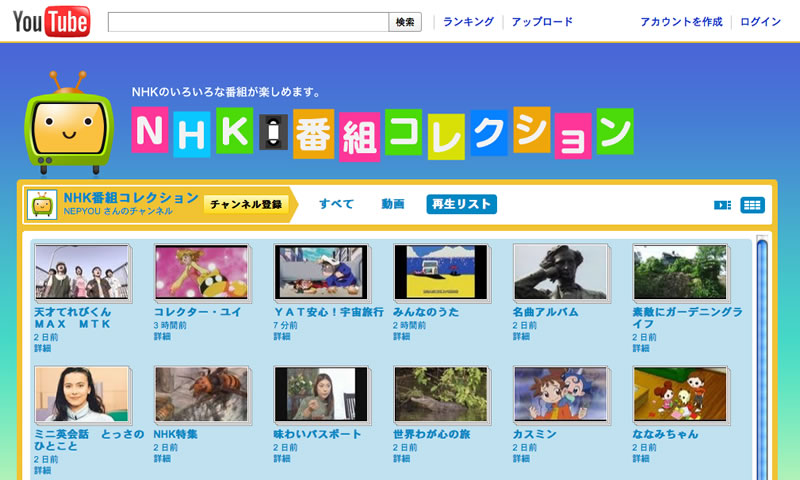Viewport: 800px width, 480px height.
Task: Click 味わいパスポート title link
Action: (x=317, y=434)
